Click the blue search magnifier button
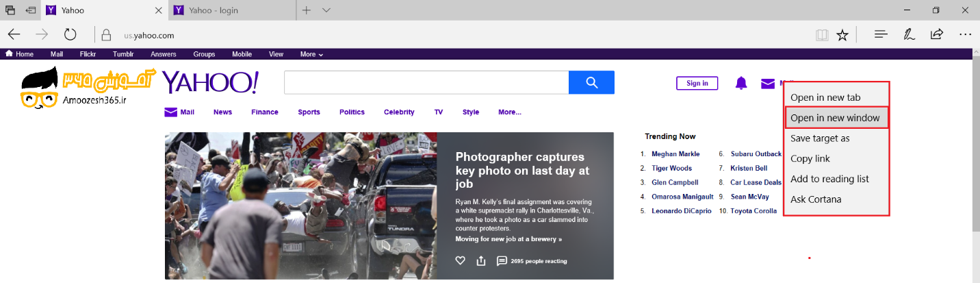The width and height of the screenshot is (980, 283). coord(591,83)
